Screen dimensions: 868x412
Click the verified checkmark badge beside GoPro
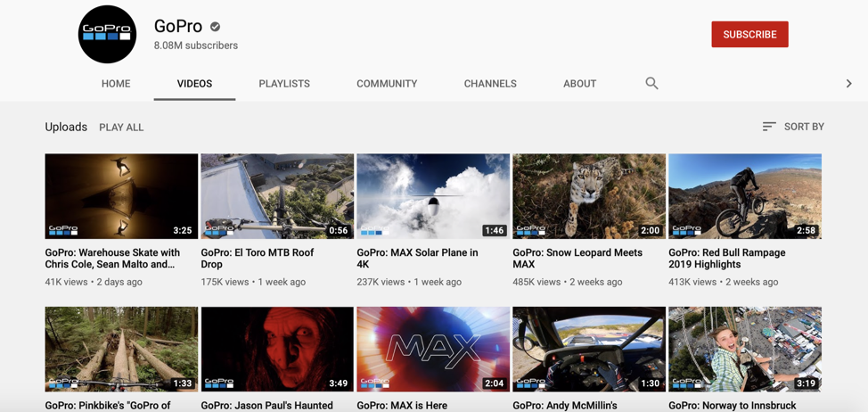coord(216,27)
